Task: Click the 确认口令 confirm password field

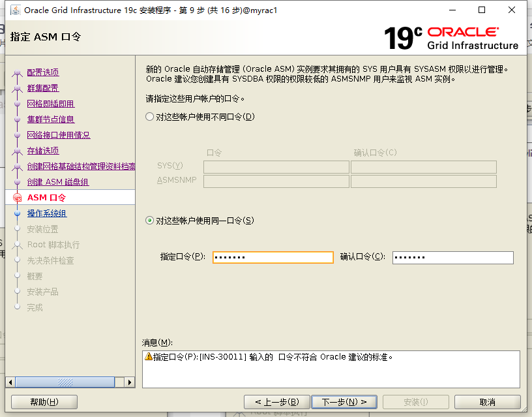Action: tap(453, 257)
